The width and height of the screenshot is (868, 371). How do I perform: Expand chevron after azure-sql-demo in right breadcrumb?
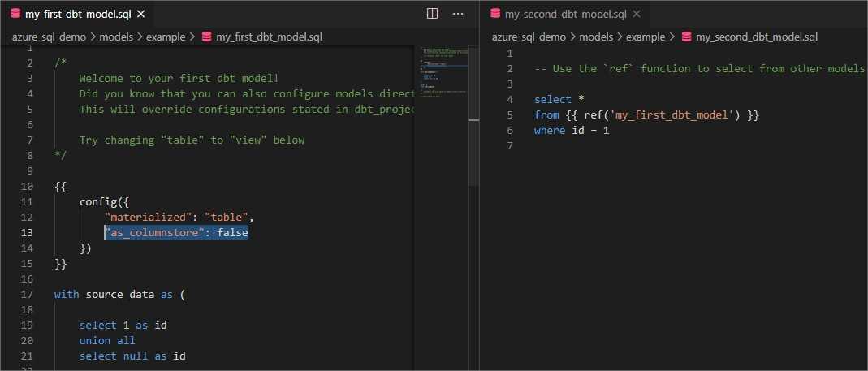(x=573, y=37)
